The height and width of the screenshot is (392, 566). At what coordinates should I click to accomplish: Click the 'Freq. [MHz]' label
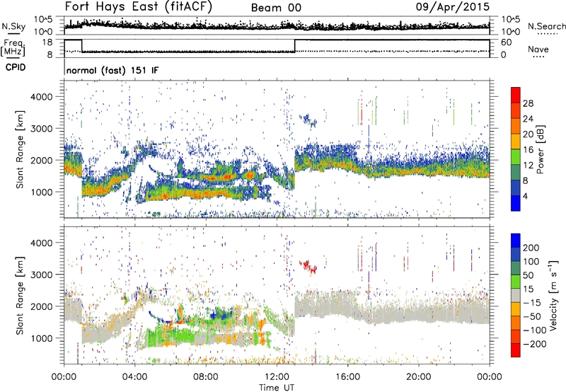(x=13, y=47)
